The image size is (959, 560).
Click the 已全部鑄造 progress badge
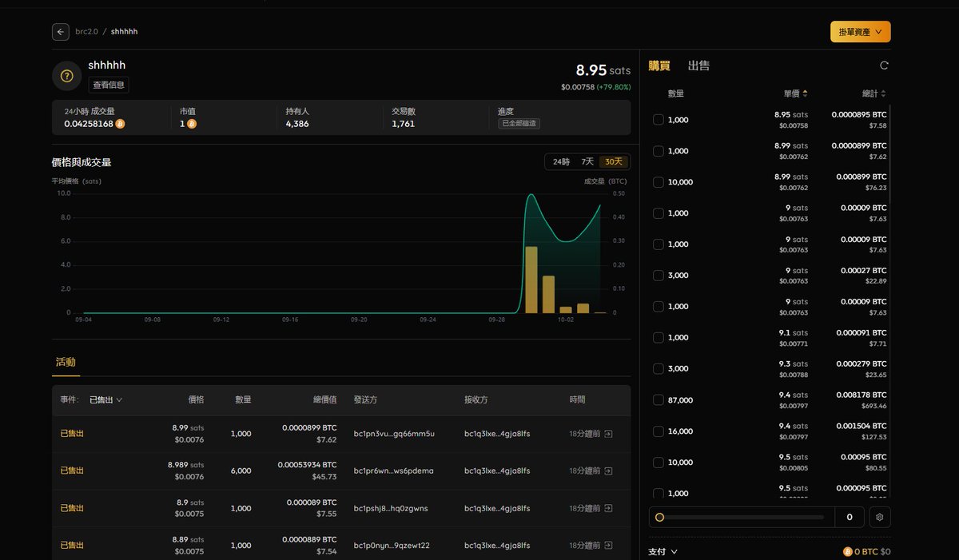coord(519,124)
